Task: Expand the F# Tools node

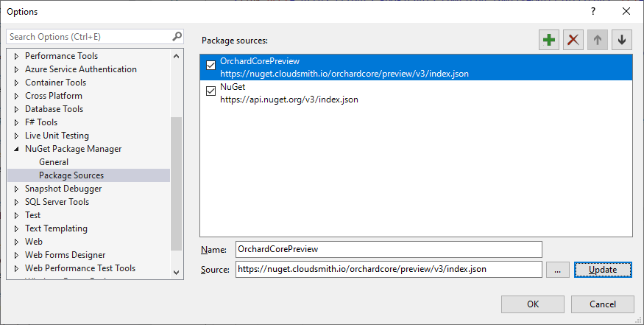Action: point(16,122)
